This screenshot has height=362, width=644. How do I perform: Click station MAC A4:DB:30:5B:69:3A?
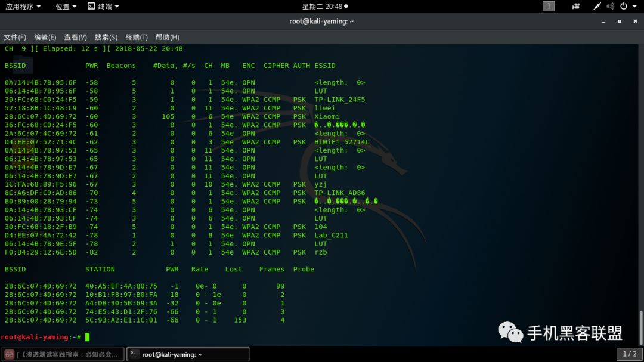click(121, 303)
